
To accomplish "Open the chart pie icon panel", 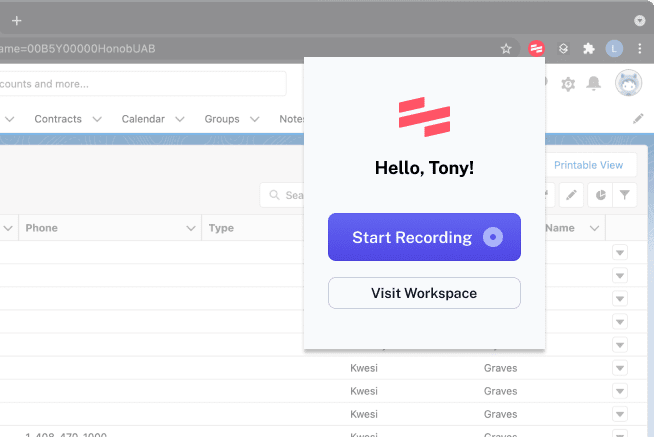I will [598, 195].
